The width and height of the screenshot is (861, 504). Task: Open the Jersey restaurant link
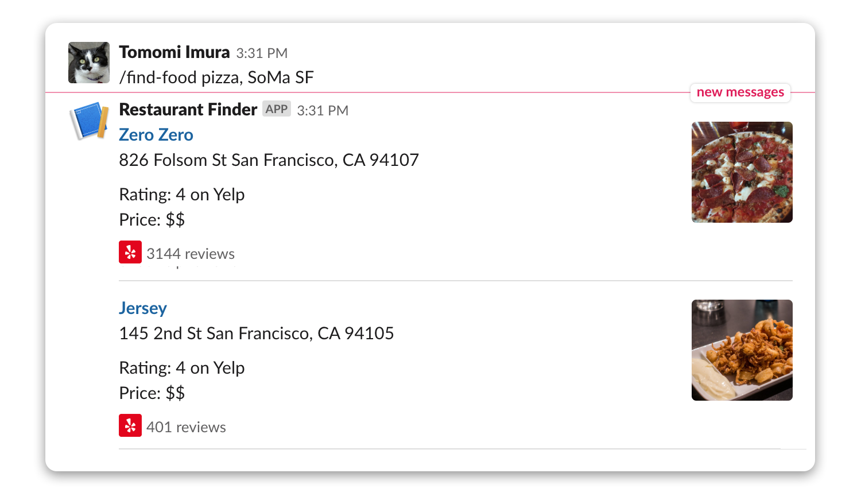point(143,308)
